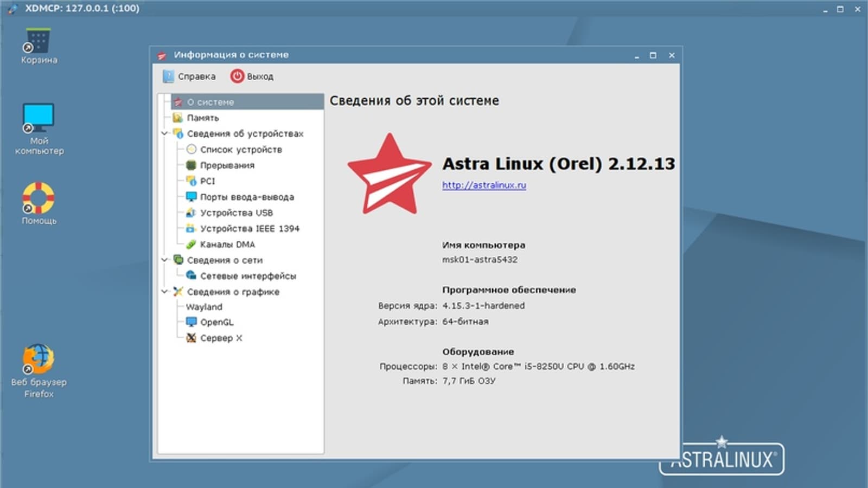Click the red Выход power icon
Viewport: 868px width, 488px height.
click(237, 76)
